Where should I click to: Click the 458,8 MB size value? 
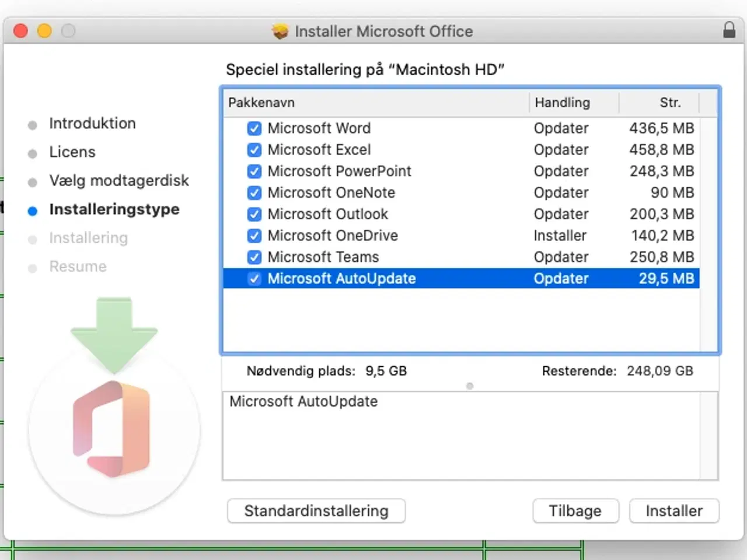pyautogui.click(x=662, y=150)
